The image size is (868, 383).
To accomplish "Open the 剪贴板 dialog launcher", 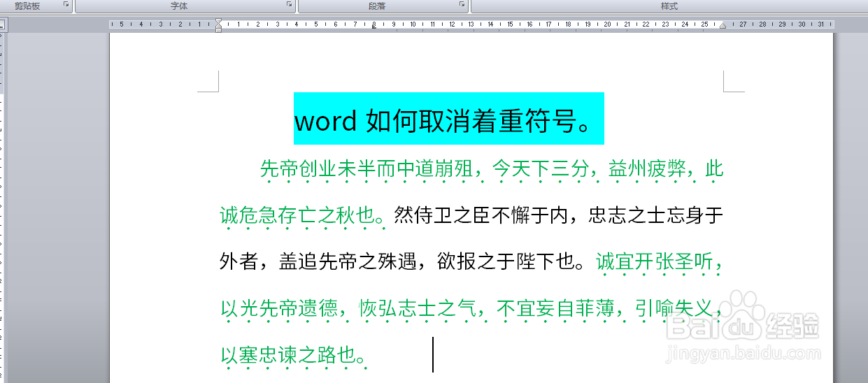I will point(66,5).
